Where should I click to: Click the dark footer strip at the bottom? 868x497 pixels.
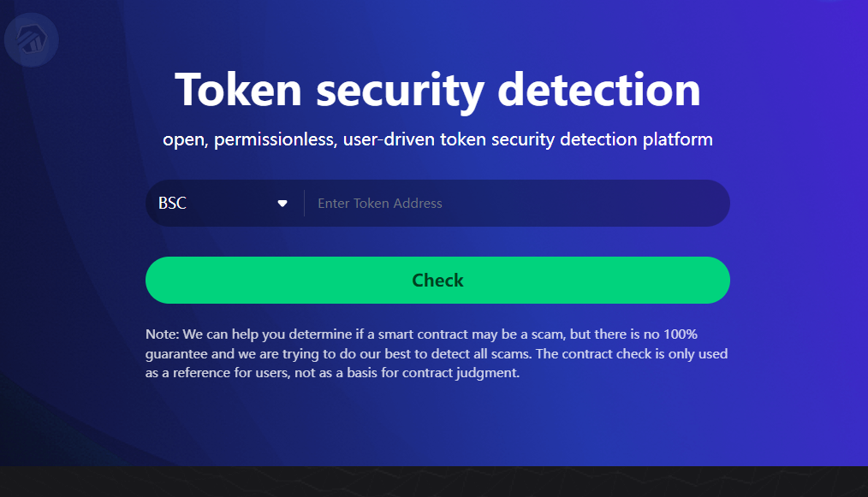[x=434, y=482]
